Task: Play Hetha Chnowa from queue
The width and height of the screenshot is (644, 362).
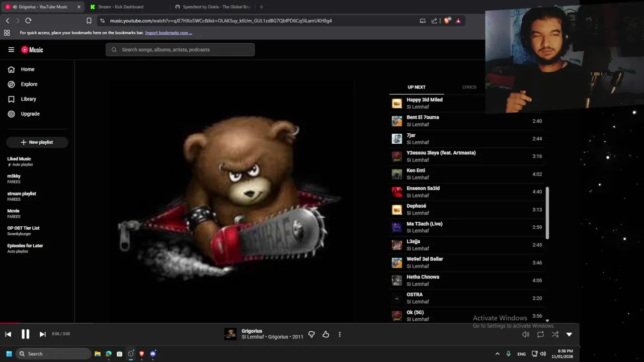Action: click(x=467, y=281)
